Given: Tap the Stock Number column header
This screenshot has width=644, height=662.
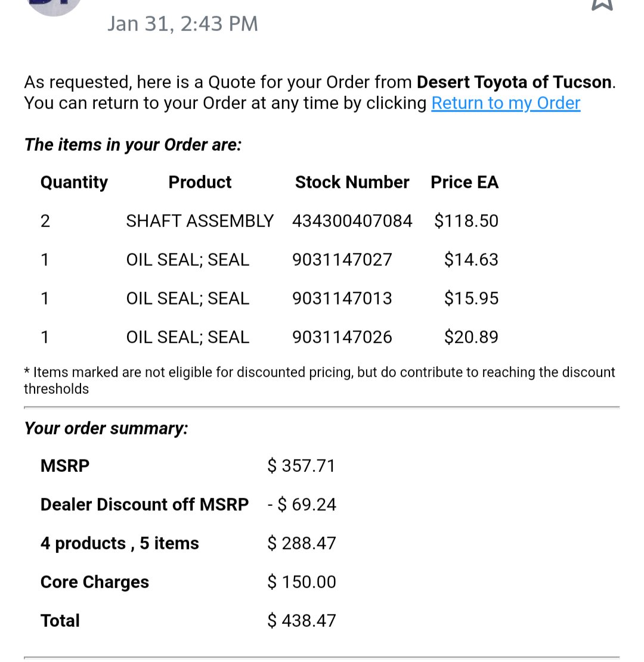Looking at the screenshot, I should (352, 182).
